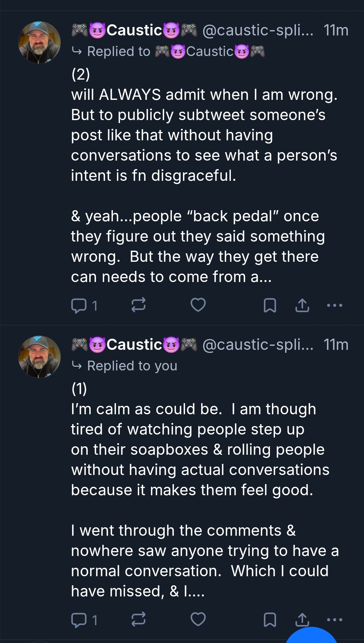Like the "I'm calm" post
Viewport: 364px width, 643px height.
click(198, 619)
